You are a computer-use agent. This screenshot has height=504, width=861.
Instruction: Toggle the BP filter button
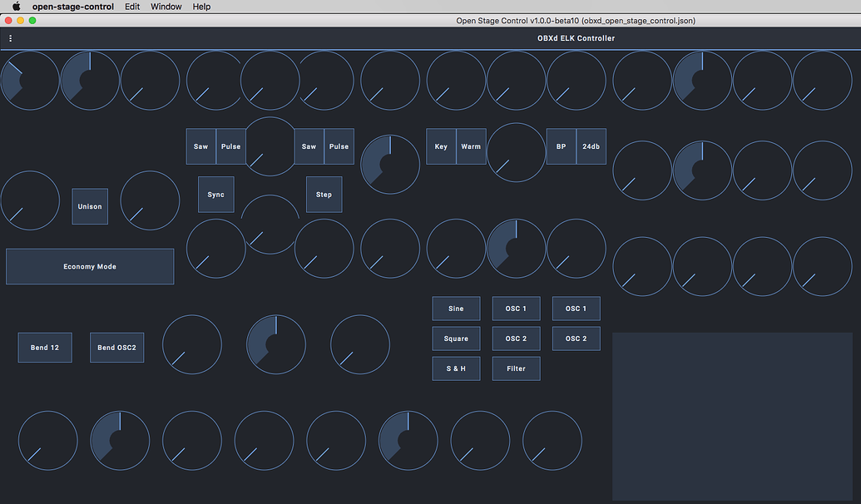[562, 146]
